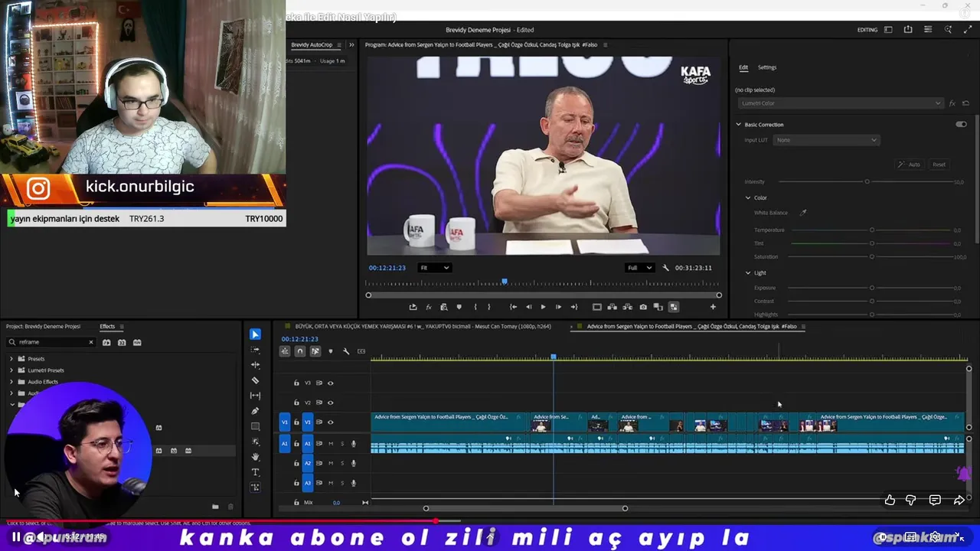Toggle insert sequences as nests button
Viewport: 980px width, 551px height.
pyautogui.click(x=285, y=351)
